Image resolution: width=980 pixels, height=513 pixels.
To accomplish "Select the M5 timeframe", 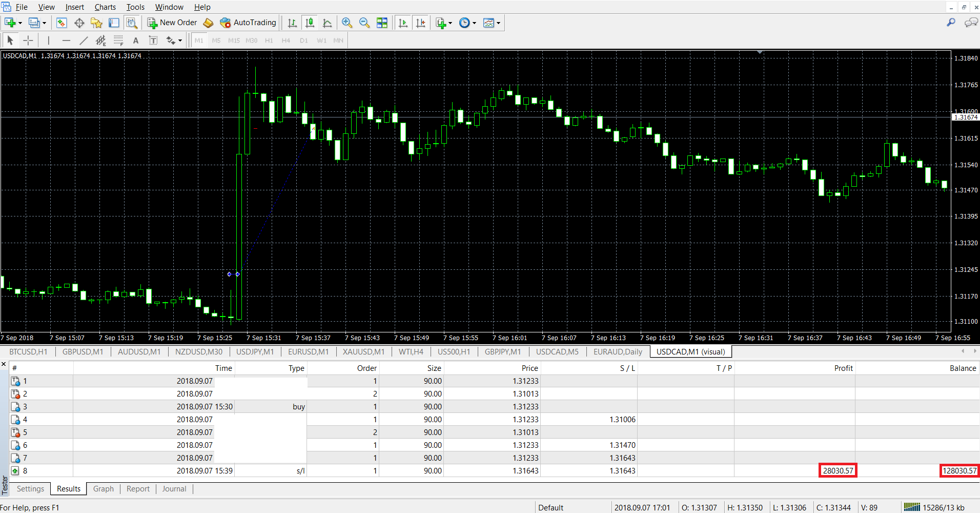I will [x=216, y=40].
